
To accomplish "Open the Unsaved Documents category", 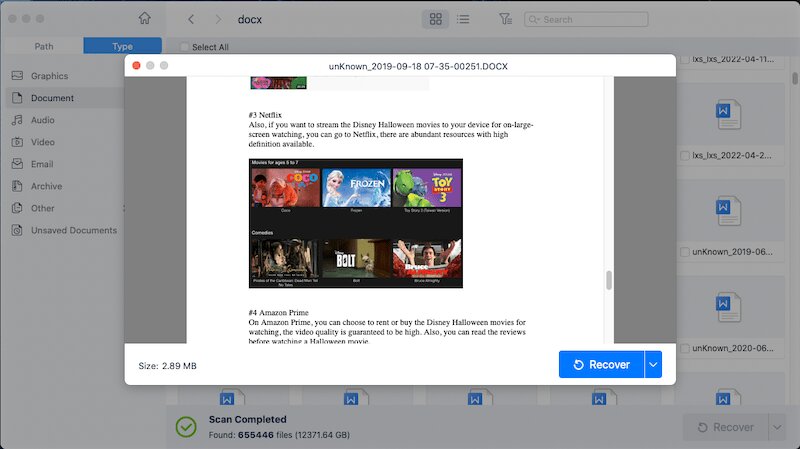I will tap(73, 230).
